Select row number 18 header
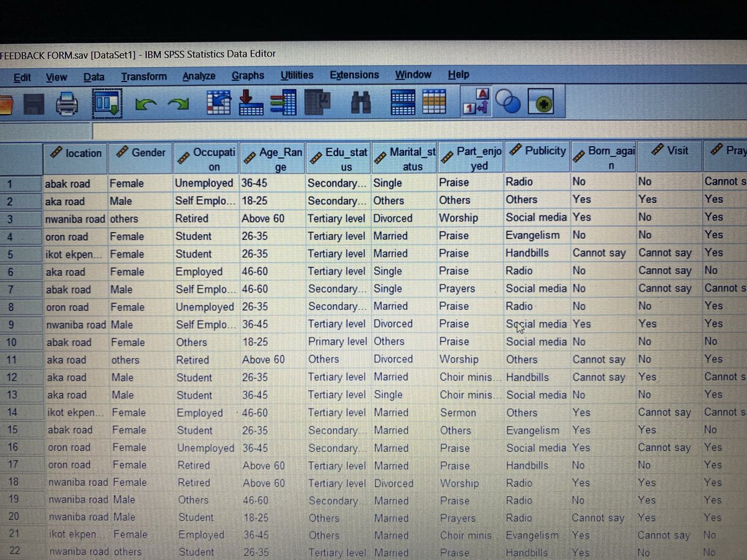 tap(23, 482)
